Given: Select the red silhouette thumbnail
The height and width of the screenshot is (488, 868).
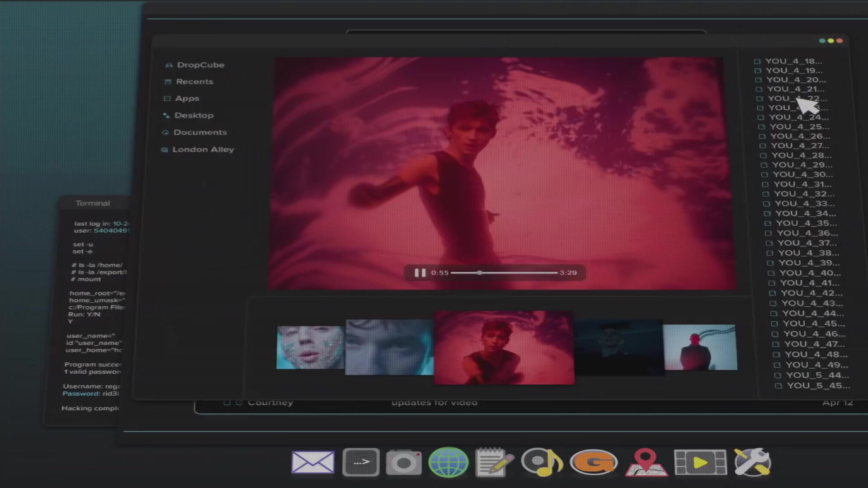Looking at the screenshot, I should click(700, 347).
